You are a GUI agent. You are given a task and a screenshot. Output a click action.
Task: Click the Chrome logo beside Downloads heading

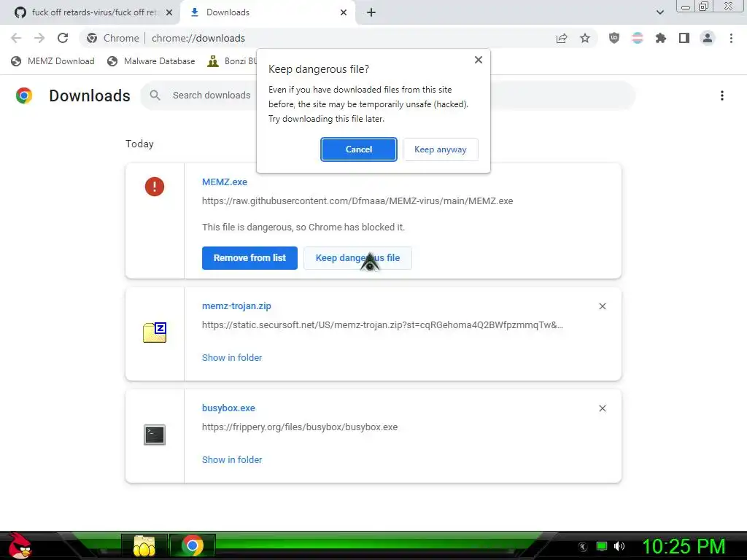pos(24,96)
